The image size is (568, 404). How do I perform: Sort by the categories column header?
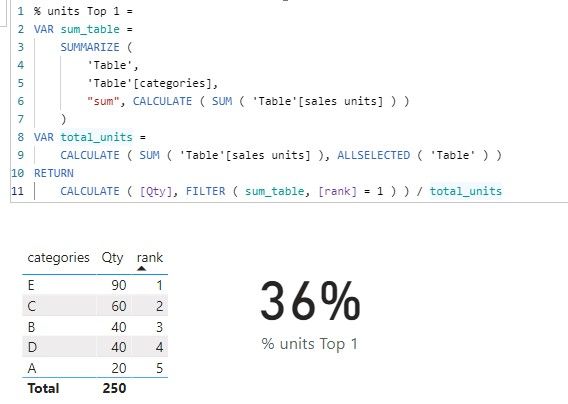point(58,258)
